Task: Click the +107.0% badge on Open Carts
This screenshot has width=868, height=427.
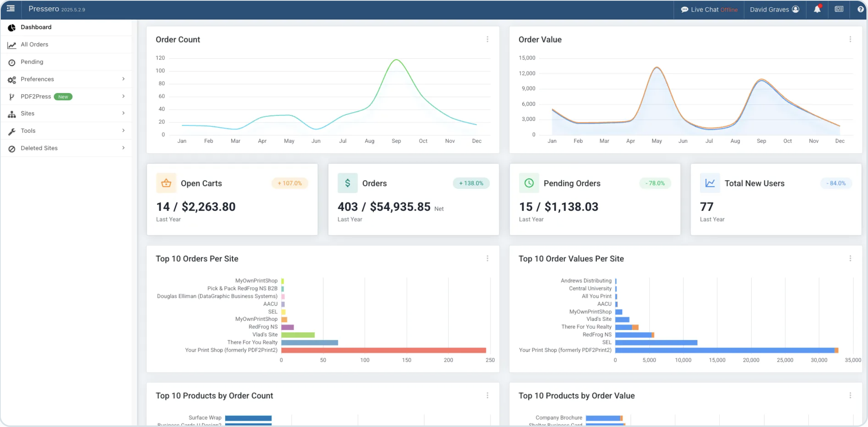Action: pos(290,183)
